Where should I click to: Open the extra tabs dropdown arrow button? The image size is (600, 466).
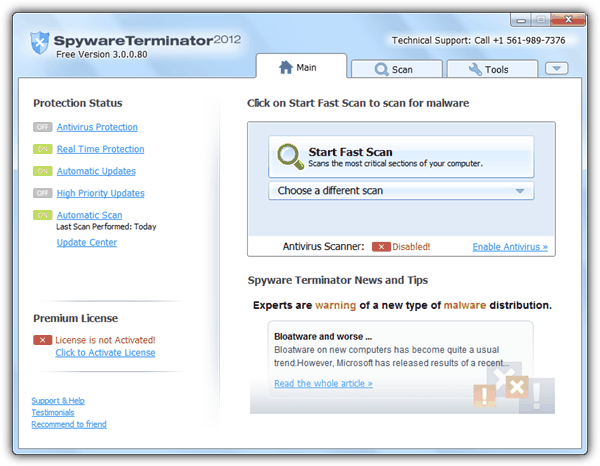coord(557,68)
